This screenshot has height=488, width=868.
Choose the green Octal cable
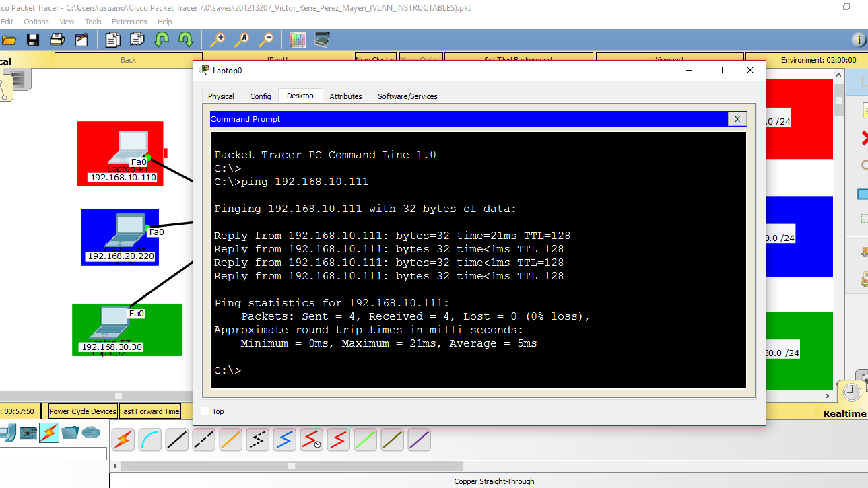click(x=366, y=440)
